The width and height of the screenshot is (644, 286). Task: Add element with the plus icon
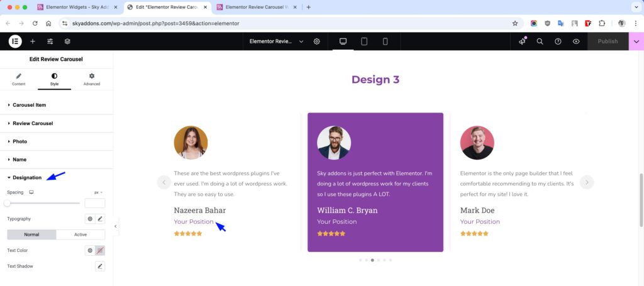pos(33,41)
